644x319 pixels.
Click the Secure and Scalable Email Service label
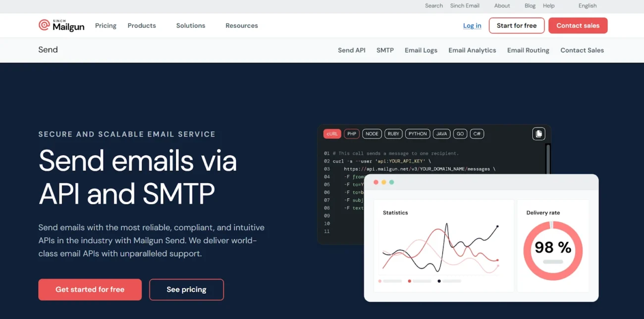coord(127,134)
